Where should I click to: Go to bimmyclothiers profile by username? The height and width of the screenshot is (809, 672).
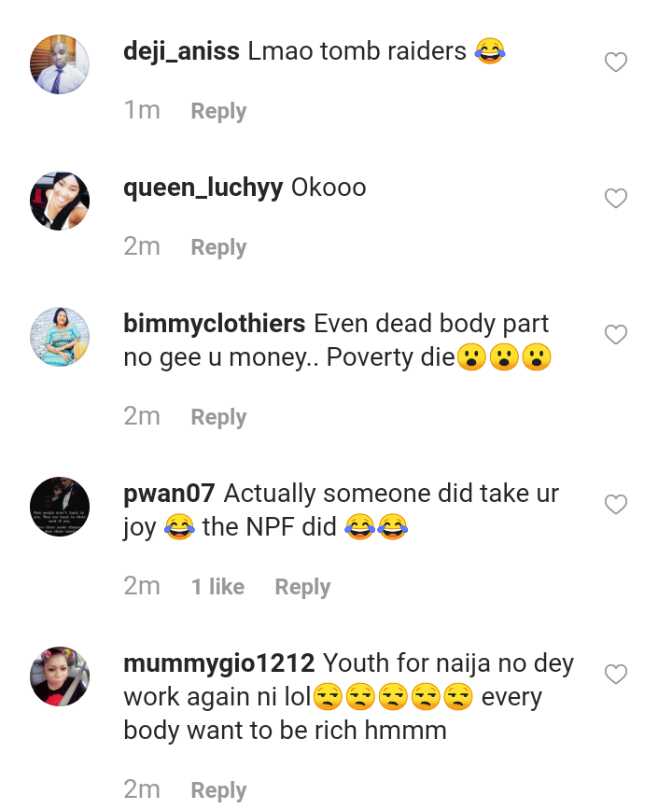[214, 324]
